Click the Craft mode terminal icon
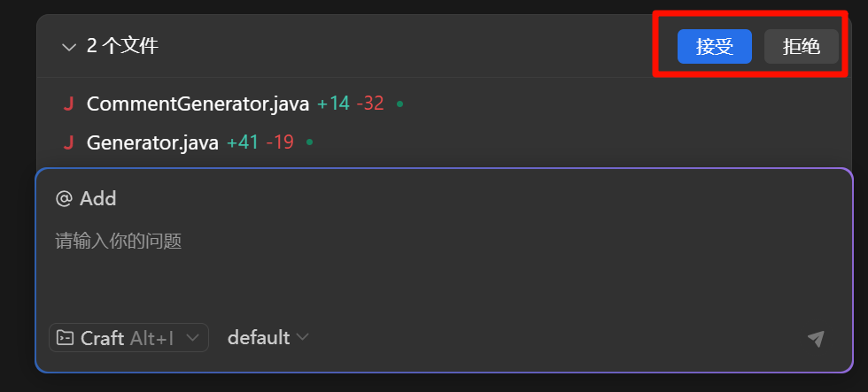Image resolution: width=868 pixels, height=392 pixels. pos(66,338)
